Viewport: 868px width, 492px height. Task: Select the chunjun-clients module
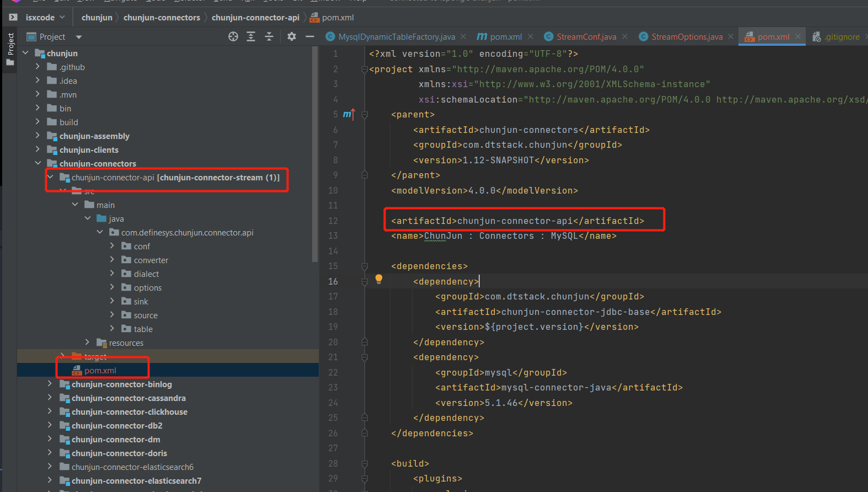[x=89, y=150]
